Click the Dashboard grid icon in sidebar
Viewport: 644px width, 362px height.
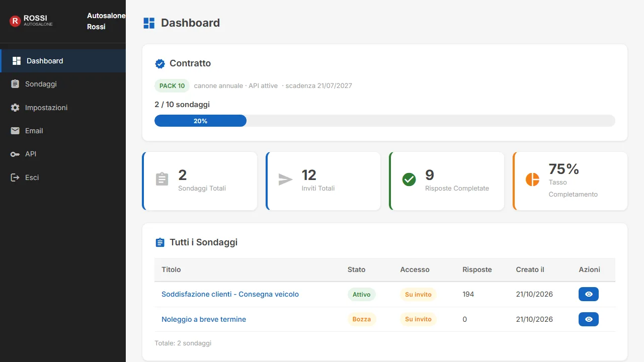point(17,61)
